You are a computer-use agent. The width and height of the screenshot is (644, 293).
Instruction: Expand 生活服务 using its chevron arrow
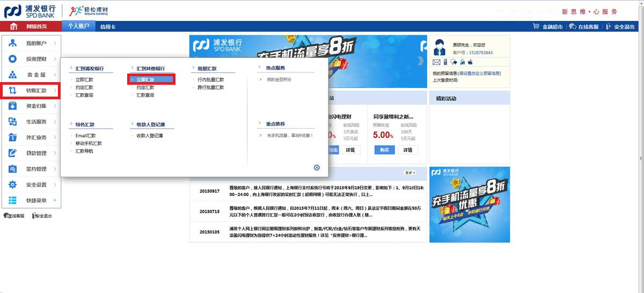(x=55, y=122)
